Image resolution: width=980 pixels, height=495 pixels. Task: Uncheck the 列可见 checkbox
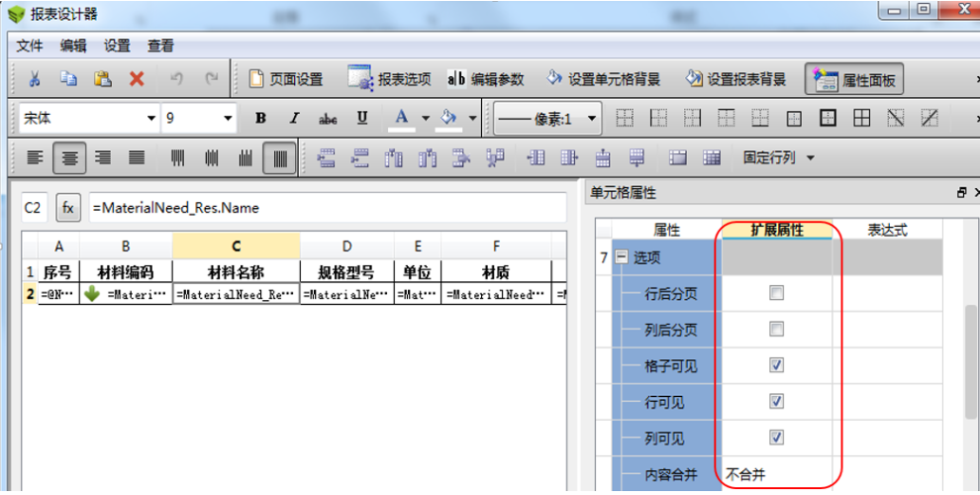(776, 438)
